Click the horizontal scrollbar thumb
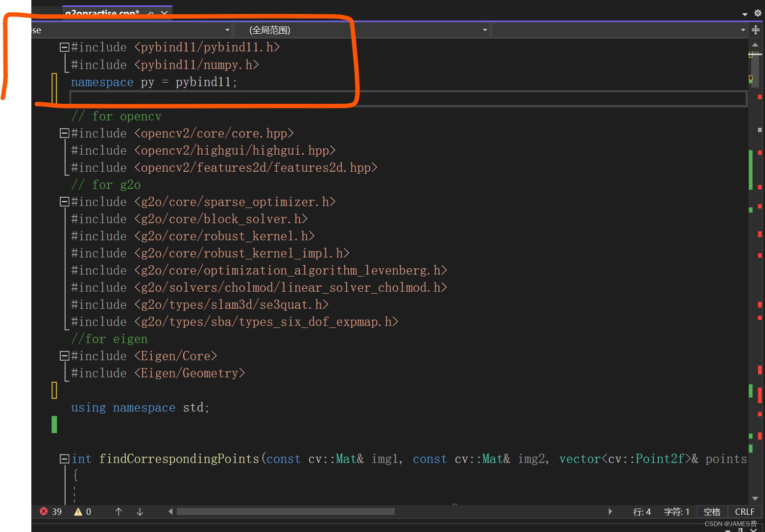This screenshot has width=765, height=532. pyautogui.click(x=286, y=511)
